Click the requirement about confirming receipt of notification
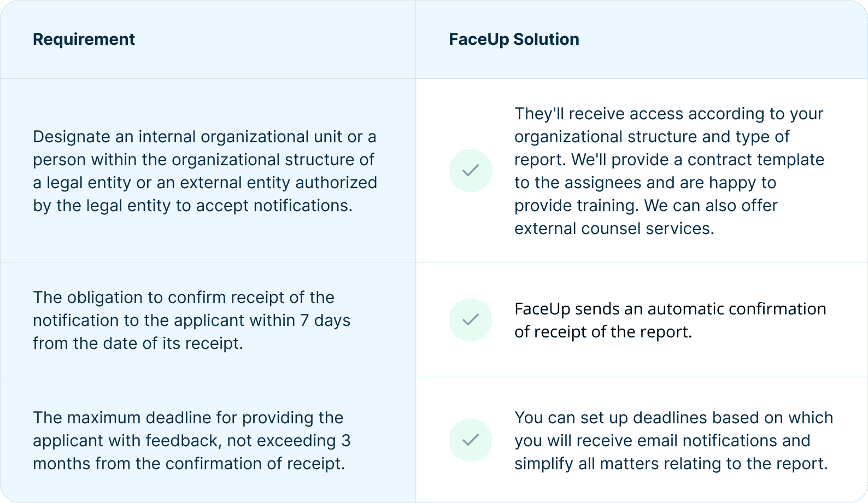 [x=191, y=320]
